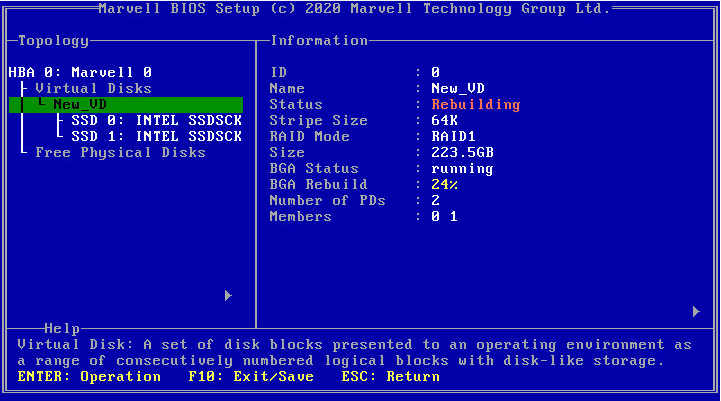This screenshot has height=401, width=721.
Task: Click the BGA Status running value
Action: 462,168
